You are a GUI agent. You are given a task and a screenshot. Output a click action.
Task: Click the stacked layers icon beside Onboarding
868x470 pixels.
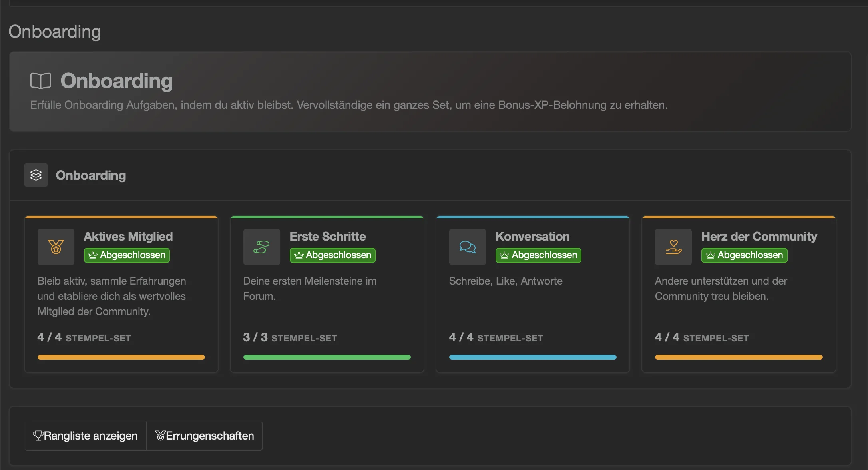pyautogui.click(x=36, y=175)
